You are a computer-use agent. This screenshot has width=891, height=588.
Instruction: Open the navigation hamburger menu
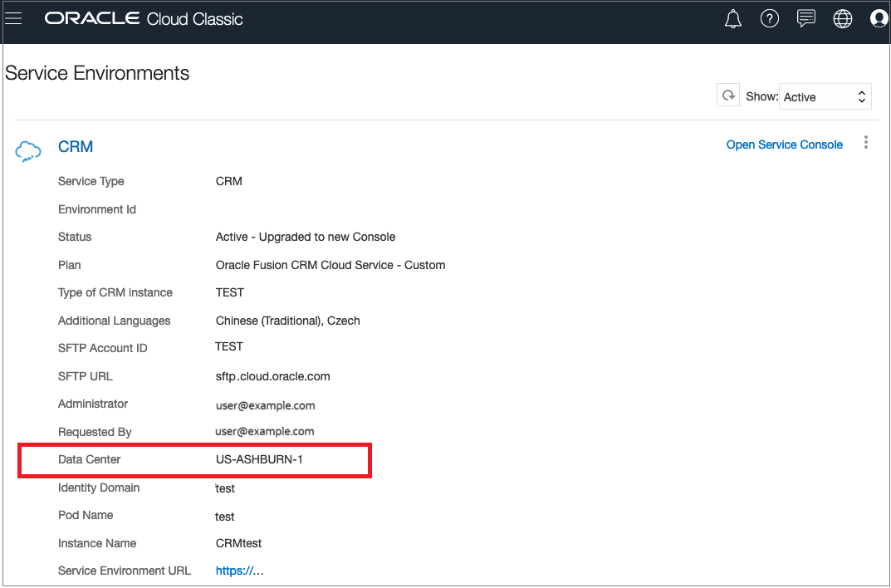13,17
